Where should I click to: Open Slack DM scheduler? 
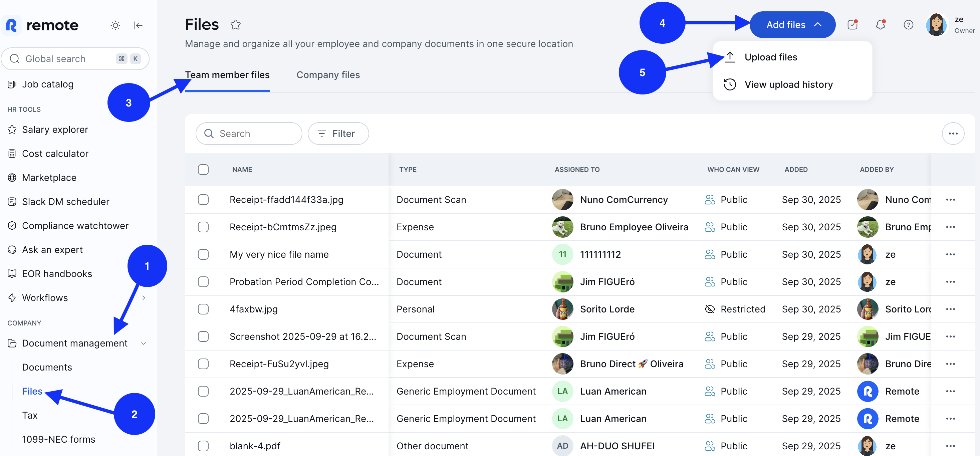point(65,202)
